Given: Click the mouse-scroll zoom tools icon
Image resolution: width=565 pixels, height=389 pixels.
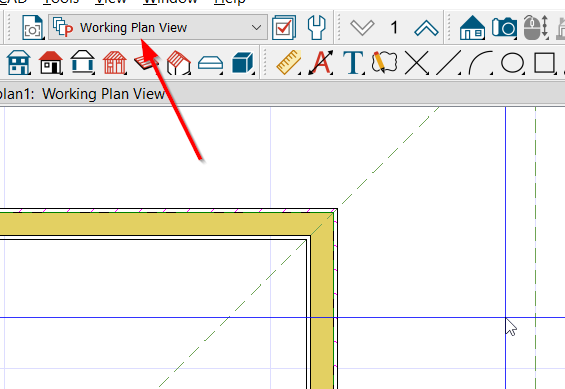Looking at the screenshot, I should [536, 27].
